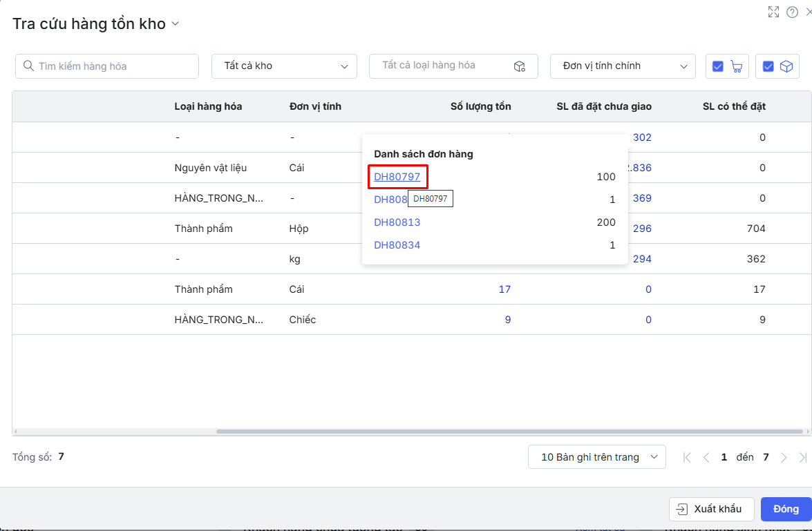
Task: Change '10 Bản ghi trên trang' page size
Action: [x=596, y=457]
